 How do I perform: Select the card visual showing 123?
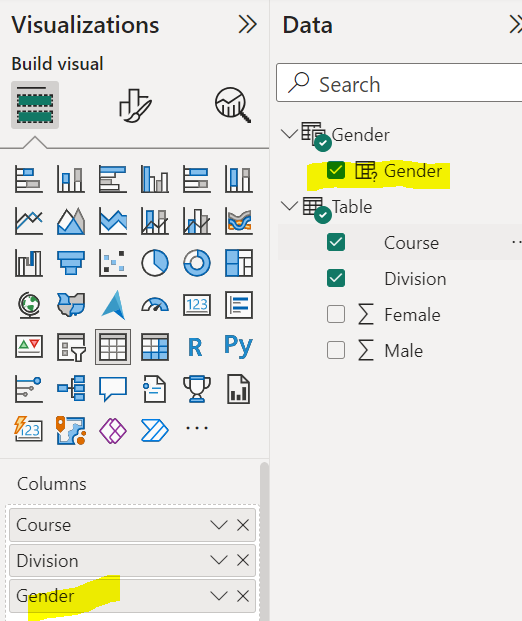pyautogui.click(x=197, y=305)
